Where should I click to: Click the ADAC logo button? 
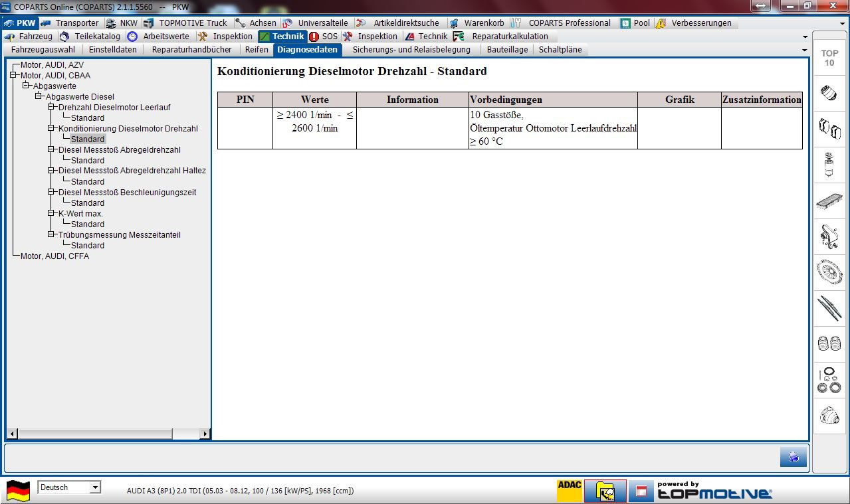(570, 491)
